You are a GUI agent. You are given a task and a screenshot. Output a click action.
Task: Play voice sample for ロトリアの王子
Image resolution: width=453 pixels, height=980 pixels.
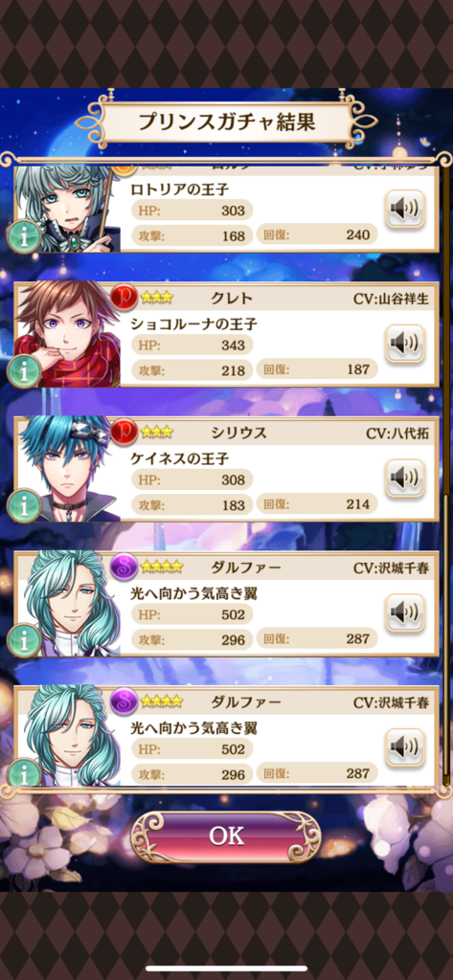[x=405, y=209]
